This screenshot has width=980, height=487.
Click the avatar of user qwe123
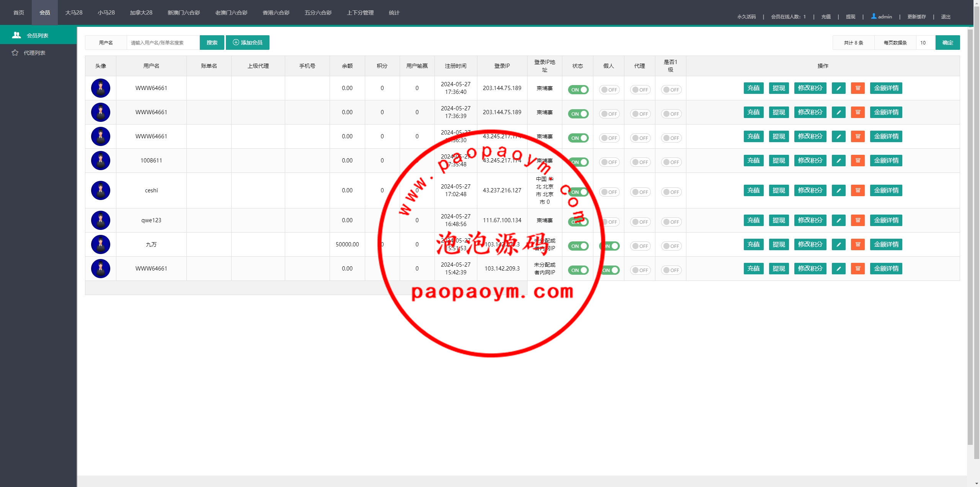tap(101, 220)
